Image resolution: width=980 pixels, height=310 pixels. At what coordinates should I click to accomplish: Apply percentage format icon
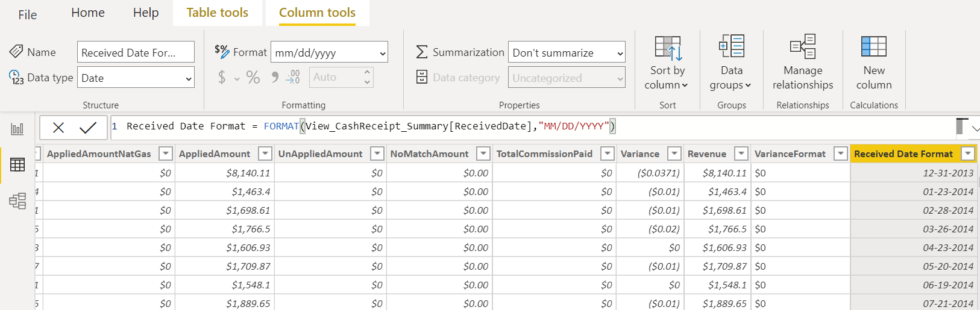point(253,77)
